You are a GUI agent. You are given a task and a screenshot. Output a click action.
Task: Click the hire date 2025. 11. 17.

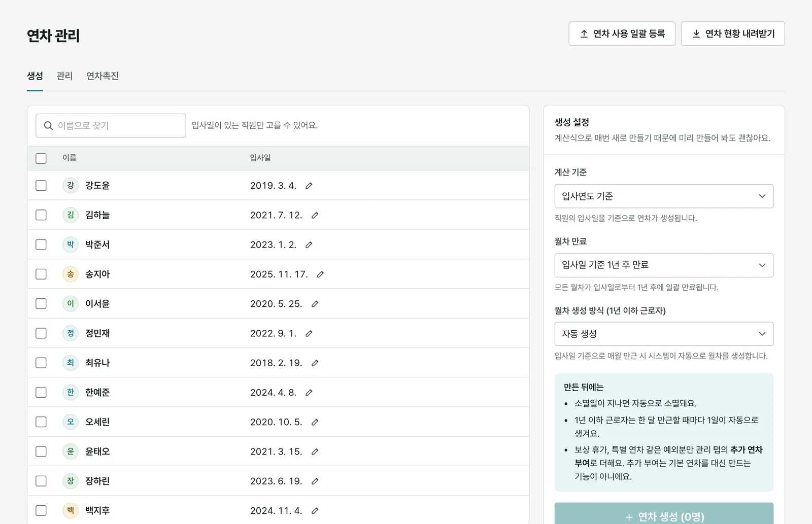[279, 274]
